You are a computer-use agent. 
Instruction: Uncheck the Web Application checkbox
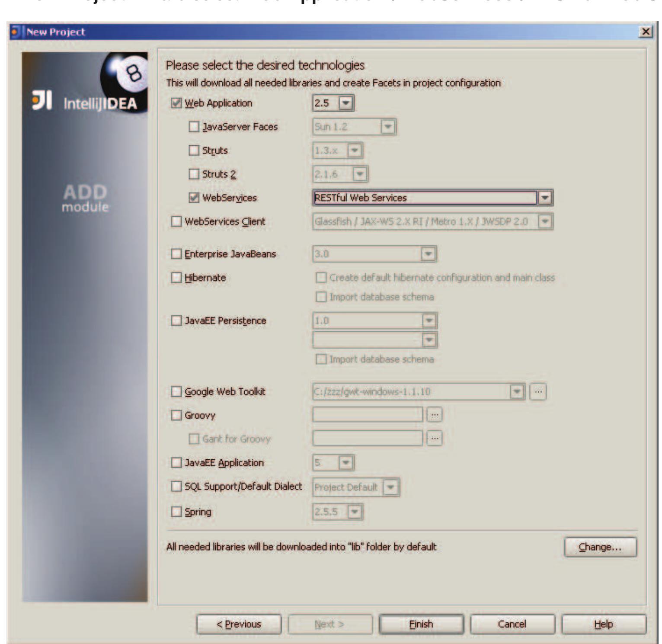point(176,103)
